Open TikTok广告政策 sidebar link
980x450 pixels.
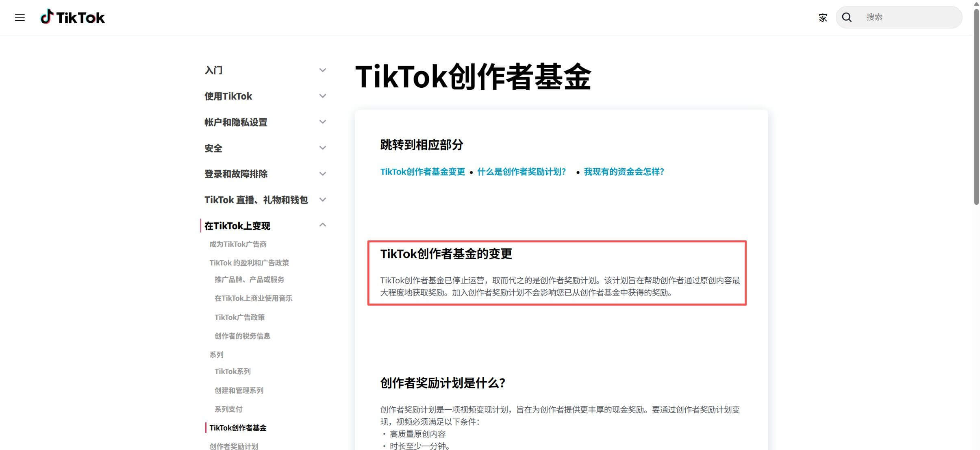(239, 317)
